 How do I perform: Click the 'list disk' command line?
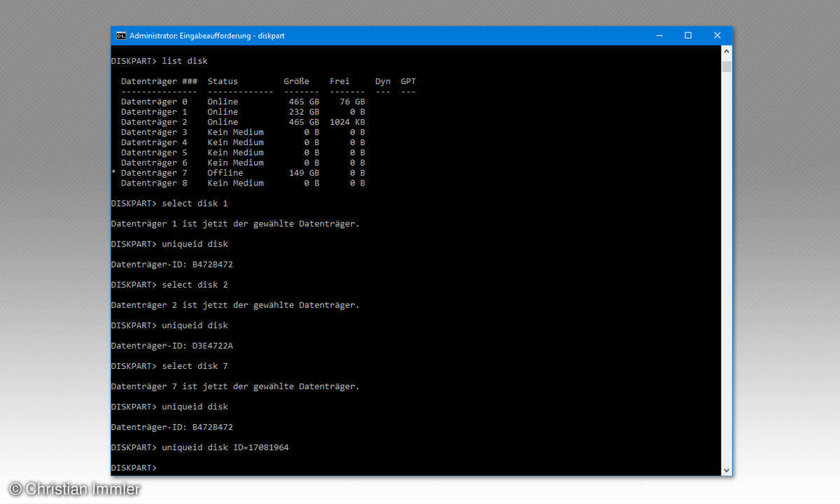pos(160,61)
